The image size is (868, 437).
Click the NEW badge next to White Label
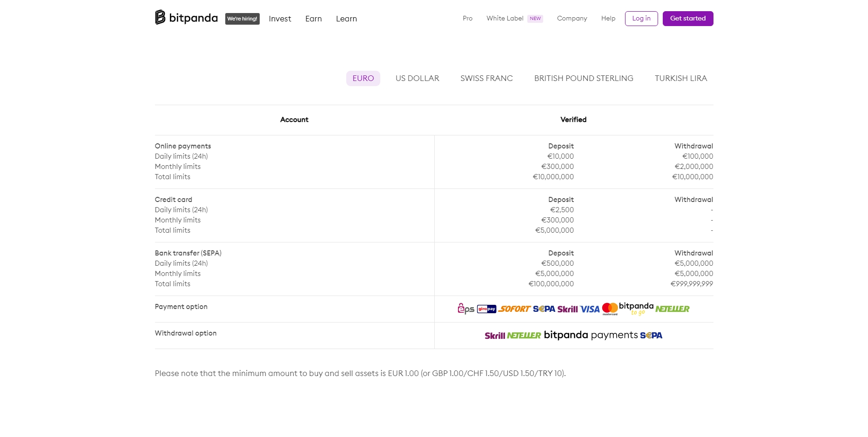click(535, 19)
